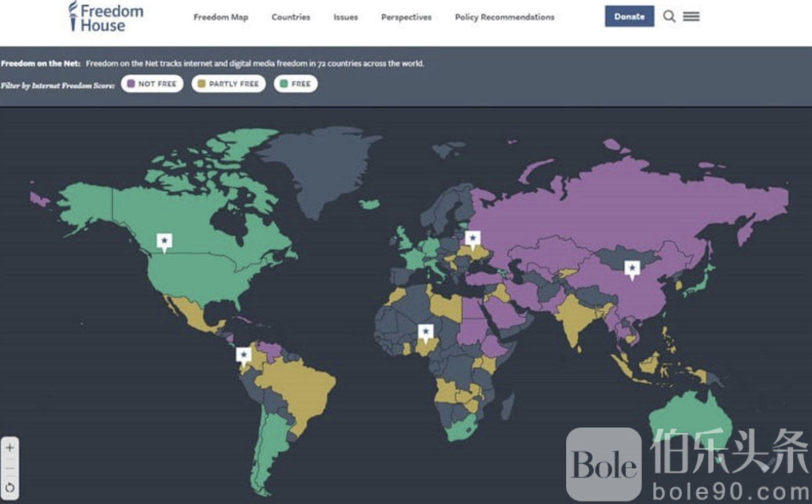The image size is (812, 504).
Task: Click the star marker over Ukraine
Action: coord(473,239)
